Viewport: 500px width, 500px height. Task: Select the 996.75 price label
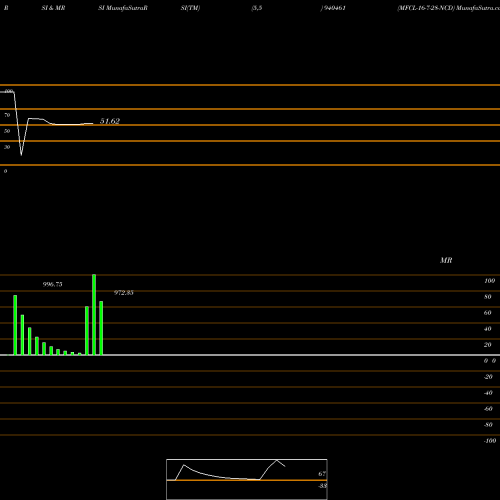[52, 284]
